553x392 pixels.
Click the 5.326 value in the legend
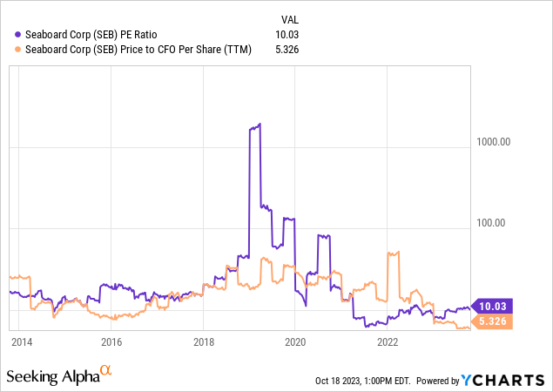coord(287,50)
